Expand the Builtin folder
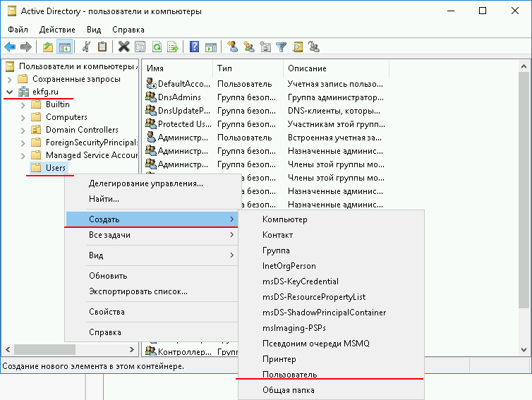Image resolution: width=532 pixels, height=400 pixels. [x=23, y=105]
